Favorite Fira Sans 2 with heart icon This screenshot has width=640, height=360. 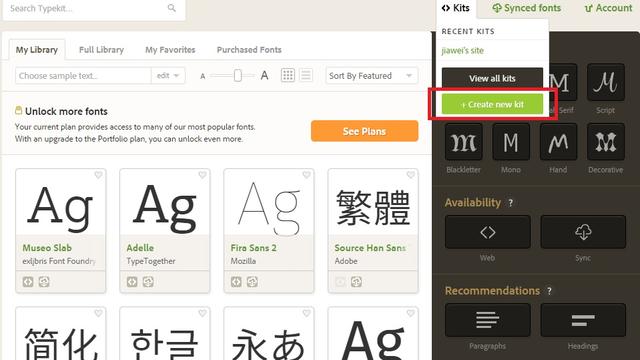pos(307,175)
